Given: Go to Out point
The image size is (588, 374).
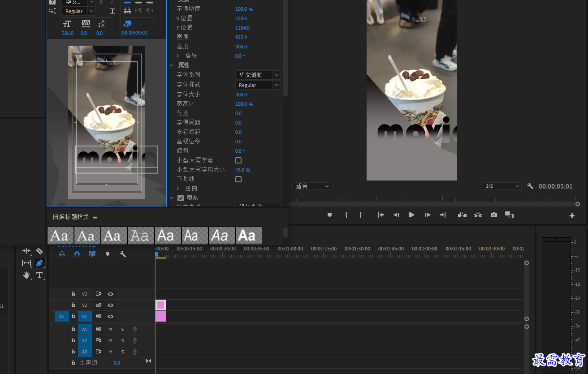Looking at the screenshot, I should pyautogui.click(x=443, y=215).
